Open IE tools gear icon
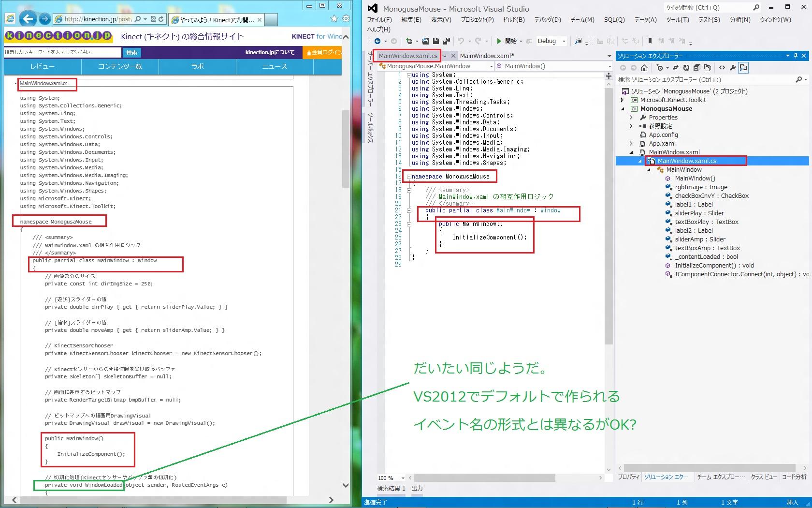The image size is (812, 508). (346, 19)
